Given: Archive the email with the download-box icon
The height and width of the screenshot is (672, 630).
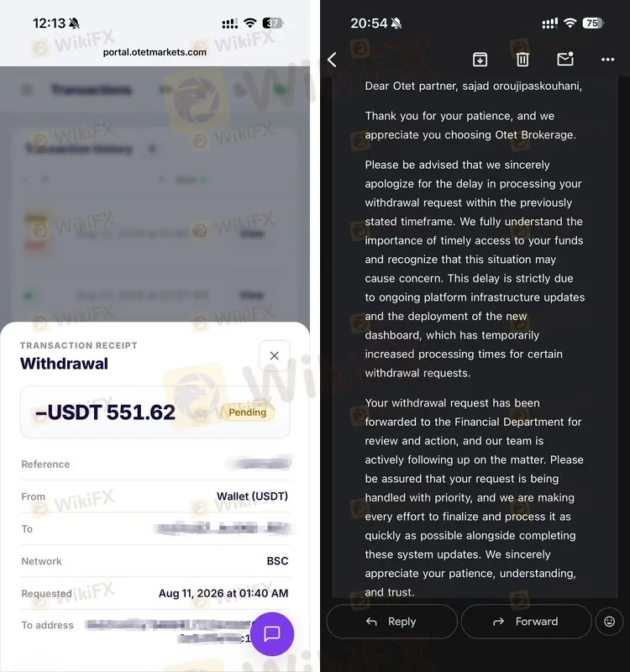Looking at the screenshot, I should [480, 59].
